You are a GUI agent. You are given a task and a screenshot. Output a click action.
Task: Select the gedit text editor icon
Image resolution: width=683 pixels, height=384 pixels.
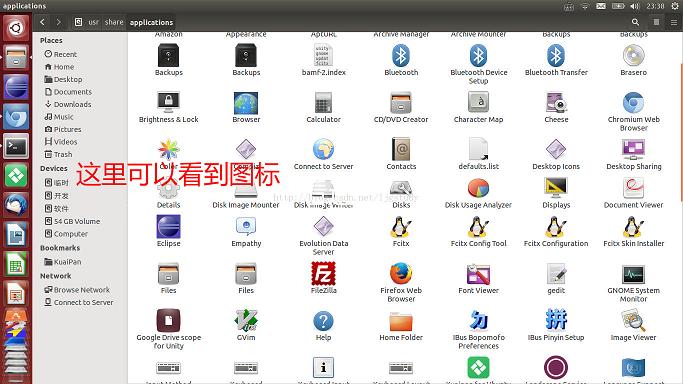(x=556, y=273)
